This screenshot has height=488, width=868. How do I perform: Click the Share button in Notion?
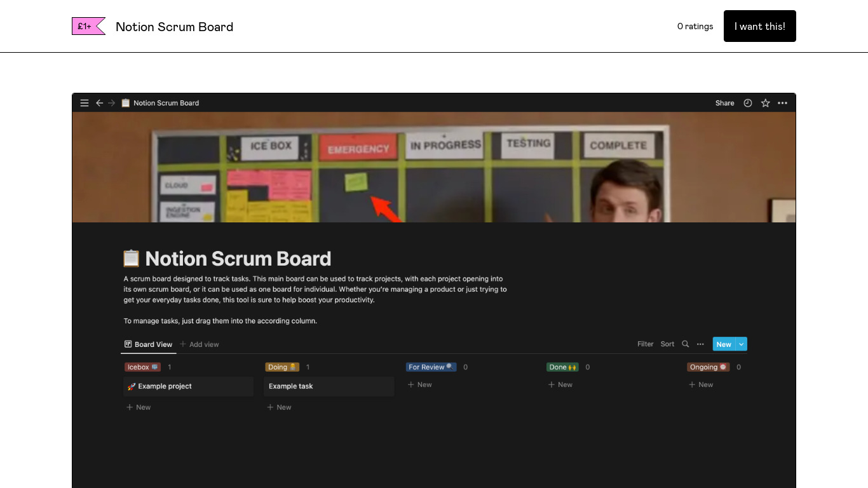pos(724,103)
